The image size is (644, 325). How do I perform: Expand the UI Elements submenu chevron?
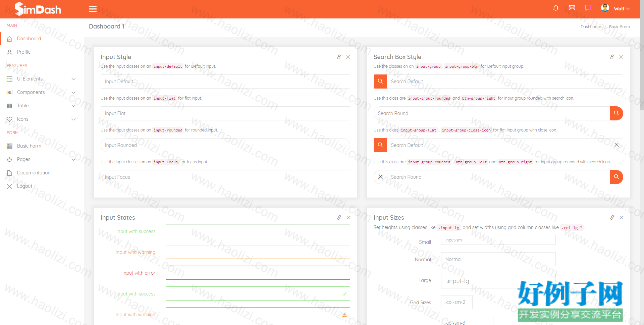point(74,79)
